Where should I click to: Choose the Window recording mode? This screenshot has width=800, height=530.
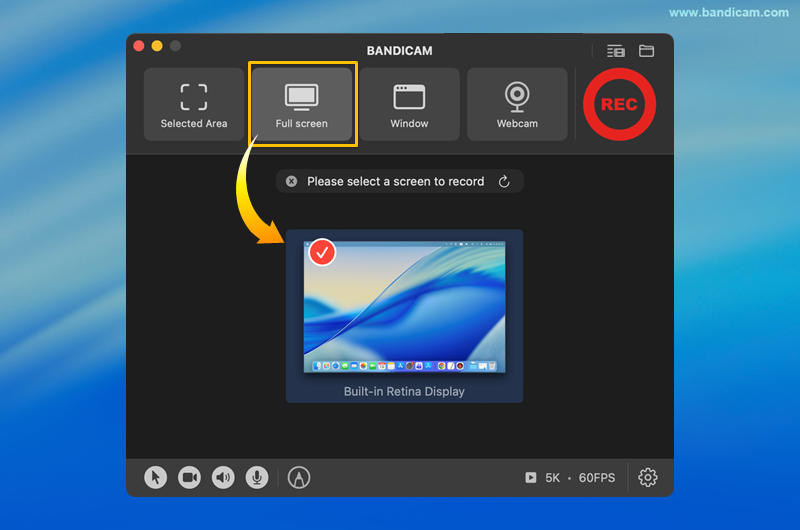[x=409, y=105]
